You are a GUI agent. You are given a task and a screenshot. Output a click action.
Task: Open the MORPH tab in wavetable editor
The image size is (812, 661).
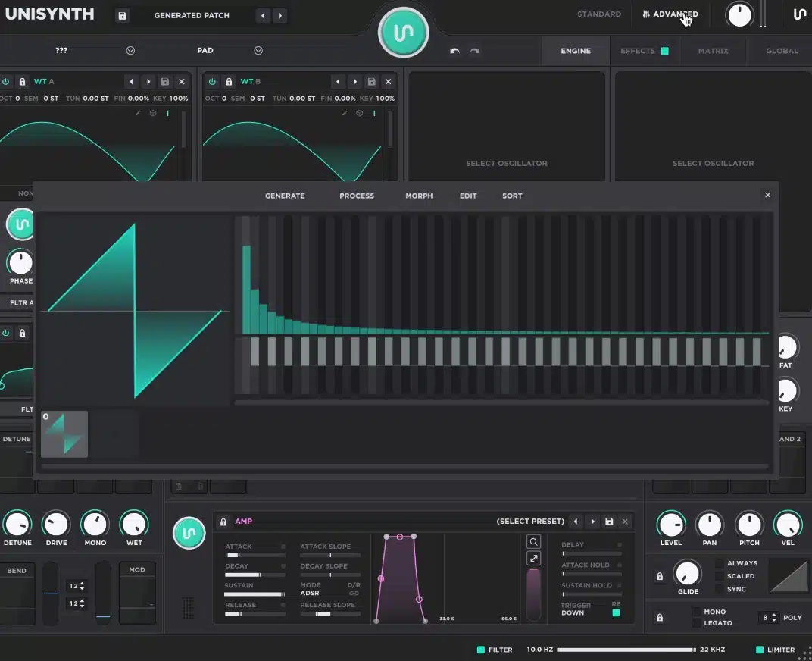pyautogui.click(x=419, y=196)
